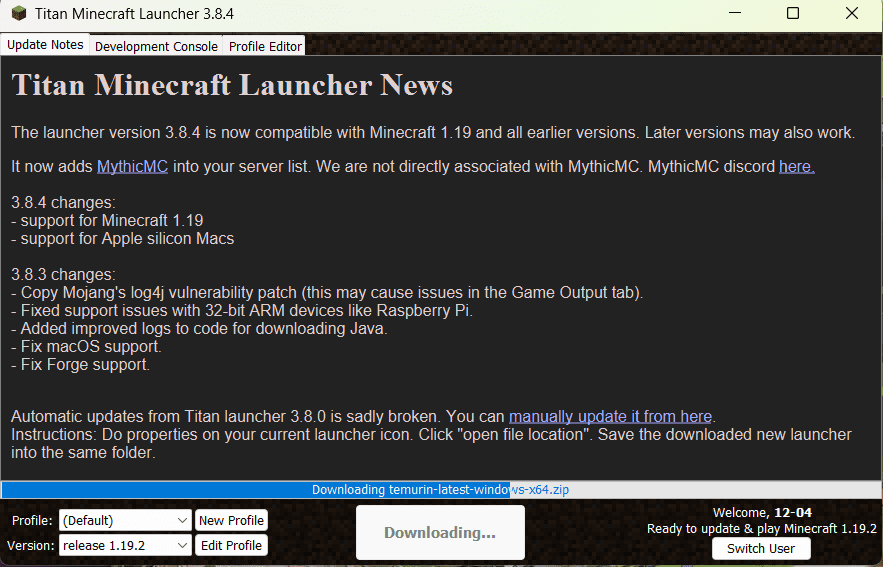Open the Development Console tab
This screenshot has width=883, height=567.
click(156, 46)
